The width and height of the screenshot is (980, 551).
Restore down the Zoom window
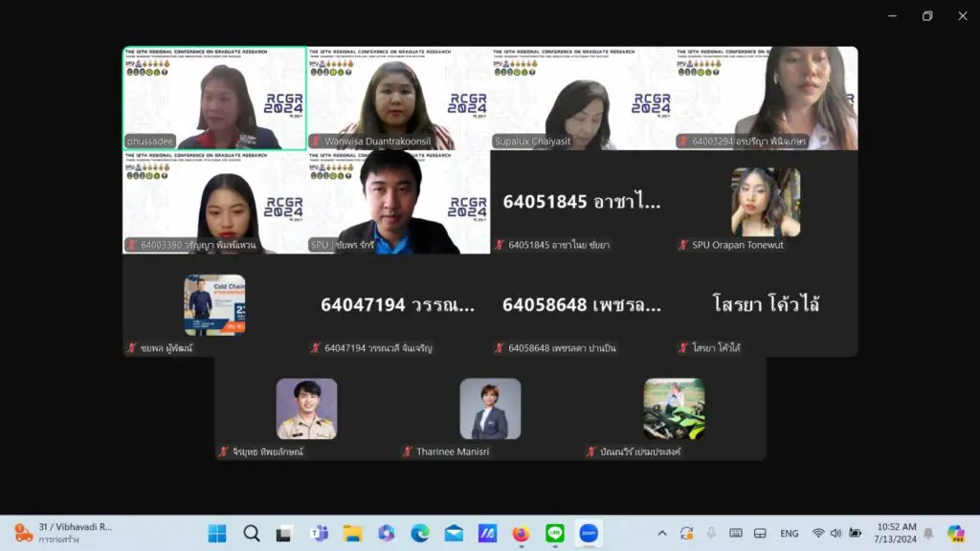pos(927,16)
